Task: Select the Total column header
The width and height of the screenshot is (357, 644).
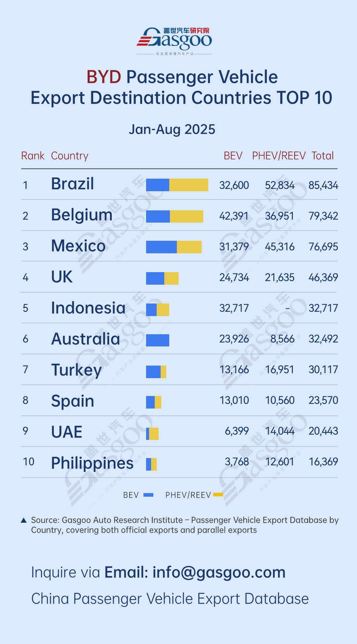Action: click(323, 156)
